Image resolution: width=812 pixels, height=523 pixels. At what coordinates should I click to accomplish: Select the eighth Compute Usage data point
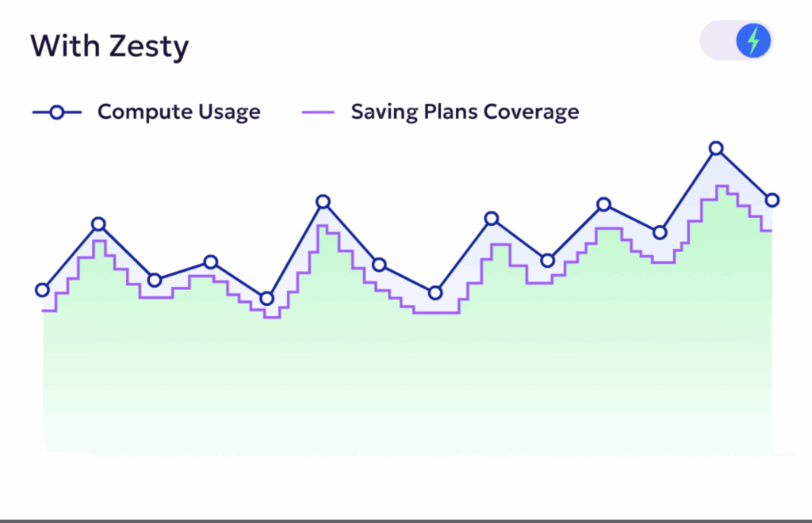pyautogui.click(x=435, y=293)
